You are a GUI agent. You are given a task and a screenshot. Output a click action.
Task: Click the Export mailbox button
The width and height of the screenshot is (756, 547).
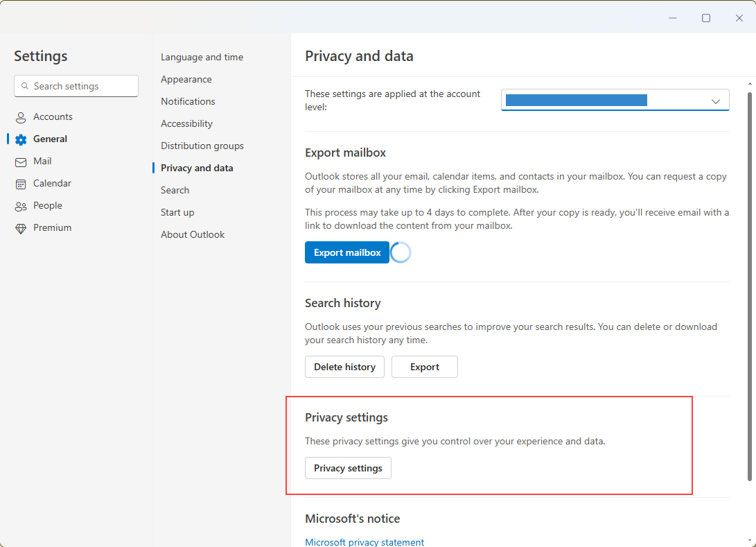click(x=347, y=252)
